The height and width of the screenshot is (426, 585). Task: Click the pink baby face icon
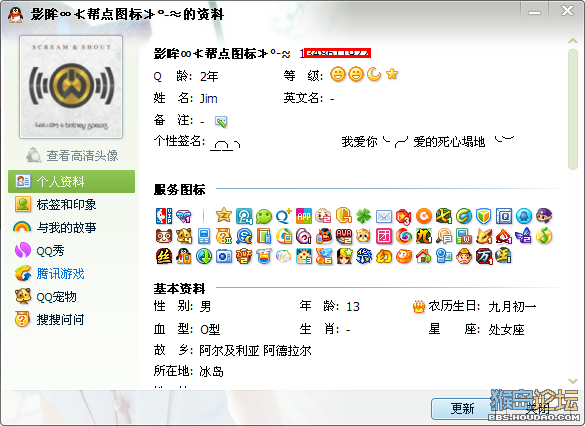tap(323, 216)
